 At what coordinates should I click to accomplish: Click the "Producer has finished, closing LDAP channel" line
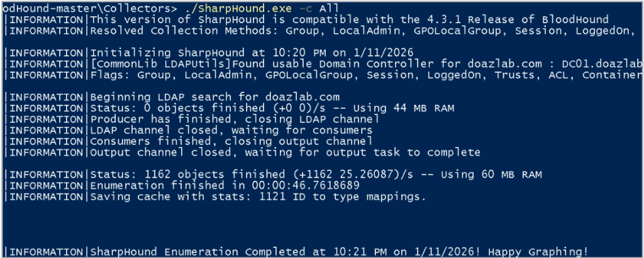(x=235, y=119)
